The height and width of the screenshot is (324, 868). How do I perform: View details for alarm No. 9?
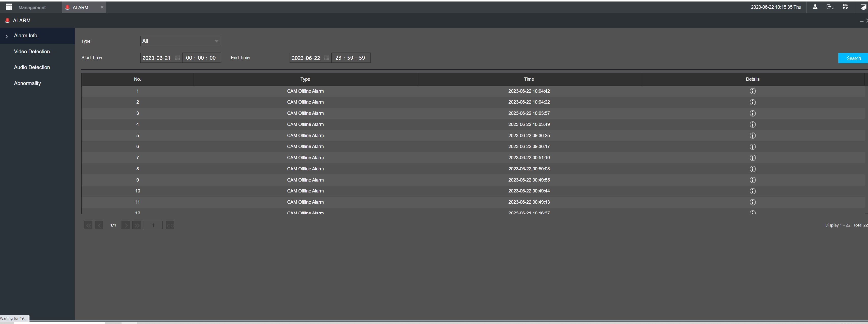coord(752,180)
